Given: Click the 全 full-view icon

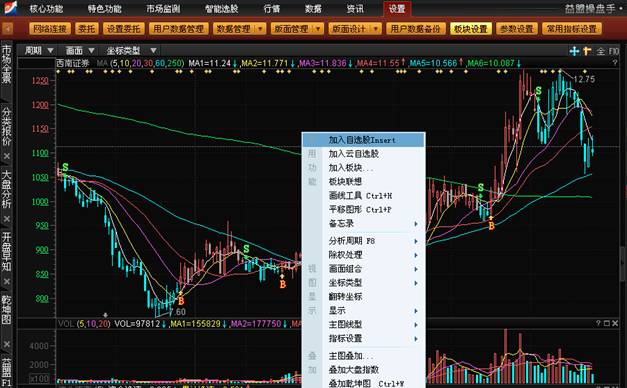Looking at the screenshot, I should [x=601, y=51].
